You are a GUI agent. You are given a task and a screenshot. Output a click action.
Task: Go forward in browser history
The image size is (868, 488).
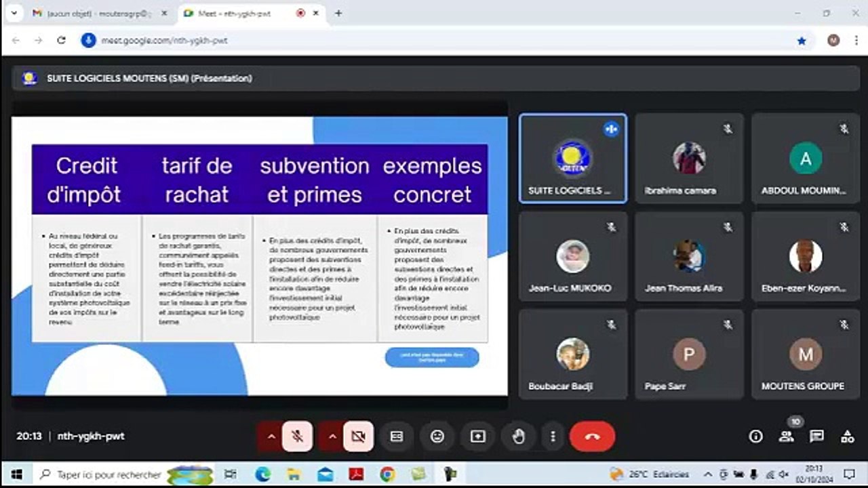pos(38,41)
